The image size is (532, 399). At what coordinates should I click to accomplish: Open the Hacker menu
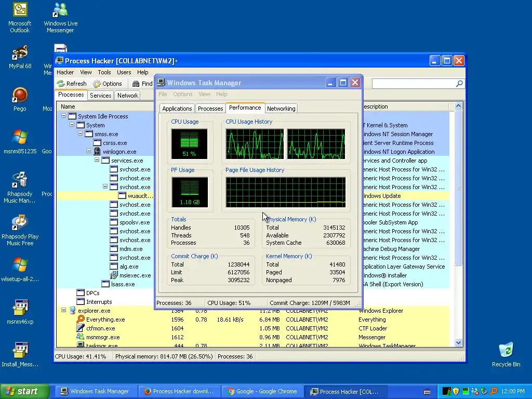[65, 72]
